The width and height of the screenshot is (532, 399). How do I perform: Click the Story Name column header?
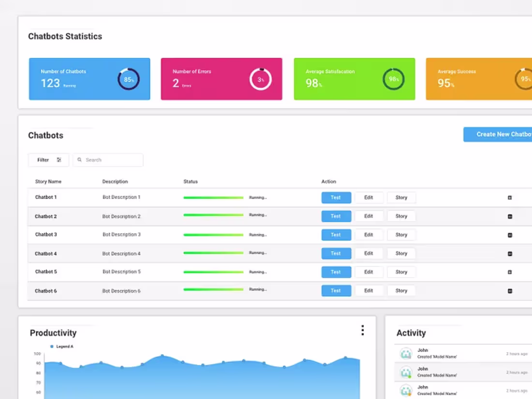(48, 181)
